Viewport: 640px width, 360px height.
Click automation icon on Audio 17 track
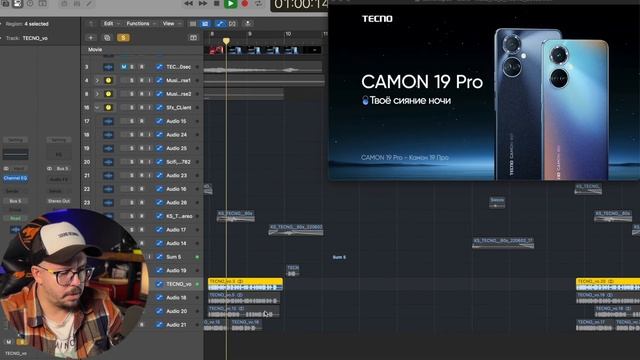coord(159,230)
